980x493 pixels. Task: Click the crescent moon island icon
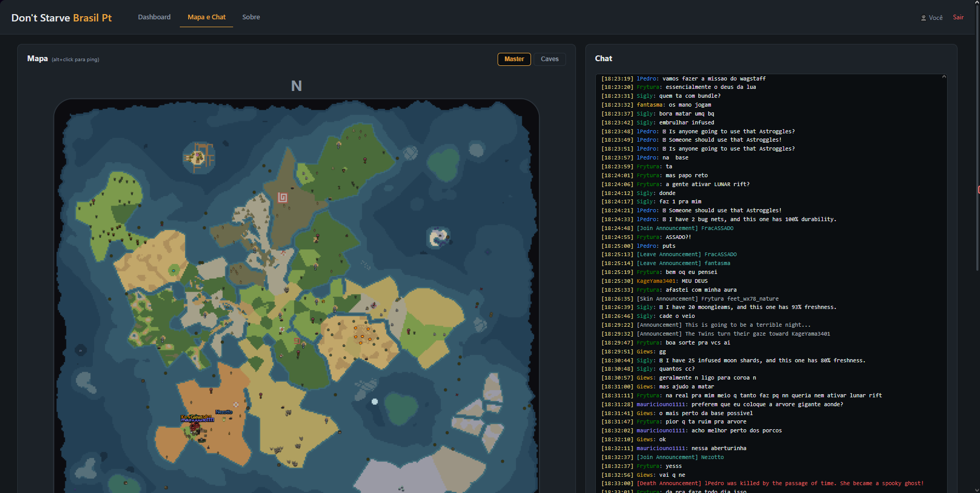[x=437, y=238]
